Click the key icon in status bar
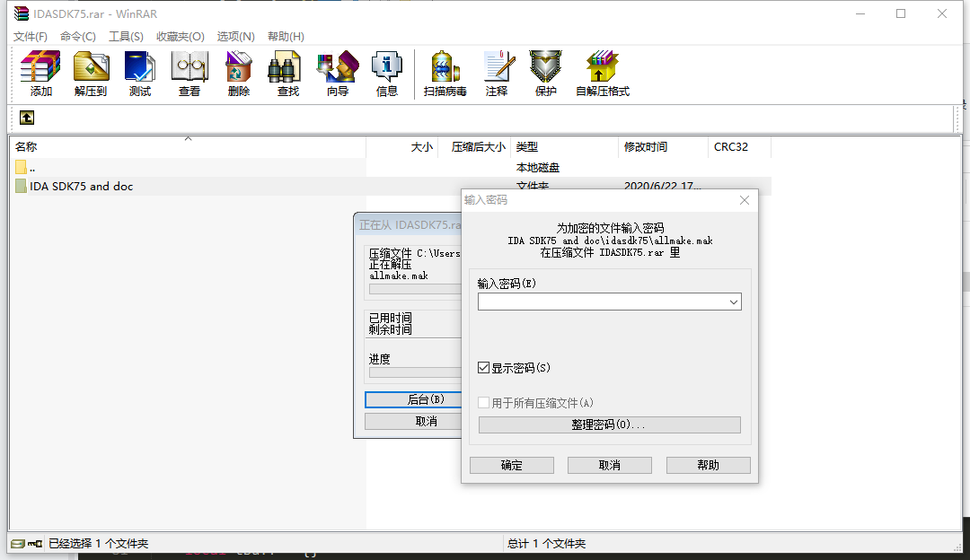Viewport: 970px width, 560px height. [35, 544]
